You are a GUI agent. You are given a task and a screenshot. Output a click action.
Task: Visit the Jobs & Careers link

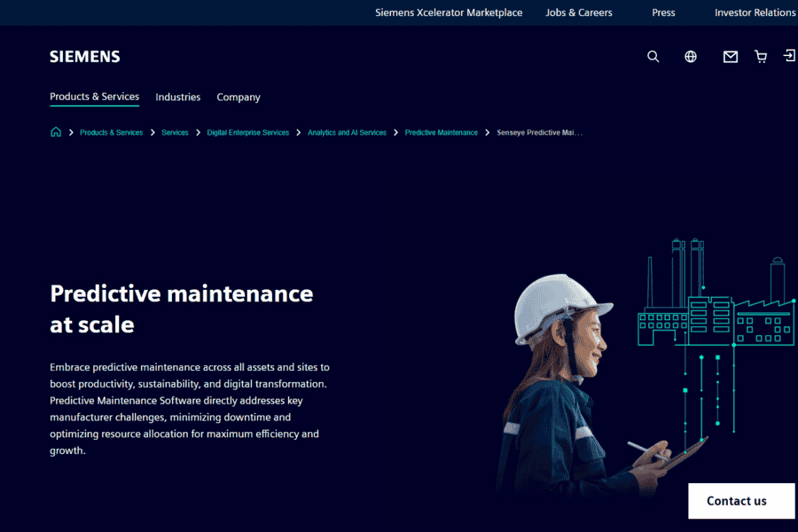click(579, 12)
